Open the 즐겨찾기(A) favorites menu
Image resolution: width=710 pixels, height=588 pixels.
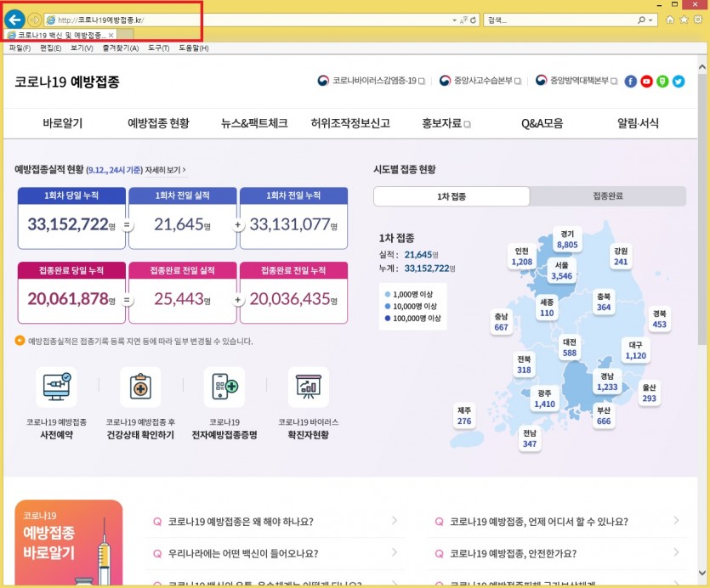click(x=122, y=48)
